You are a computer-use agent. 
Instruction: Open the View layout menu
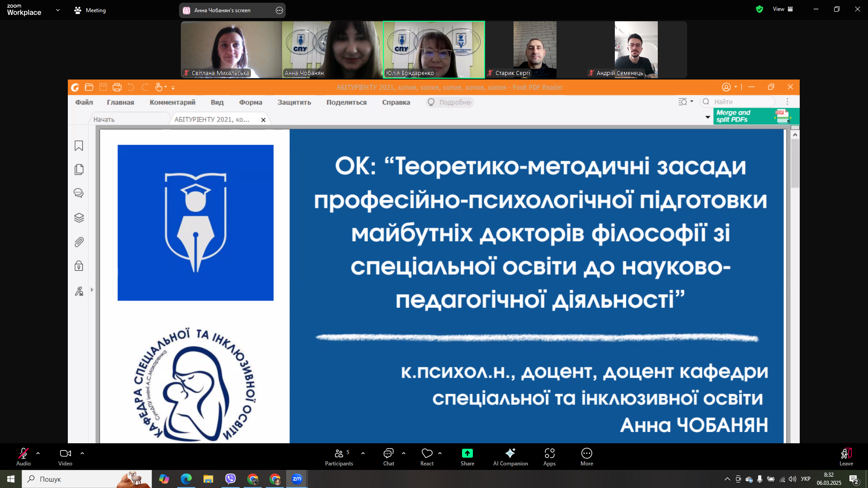pyautogui.click(x=783, y=9)
